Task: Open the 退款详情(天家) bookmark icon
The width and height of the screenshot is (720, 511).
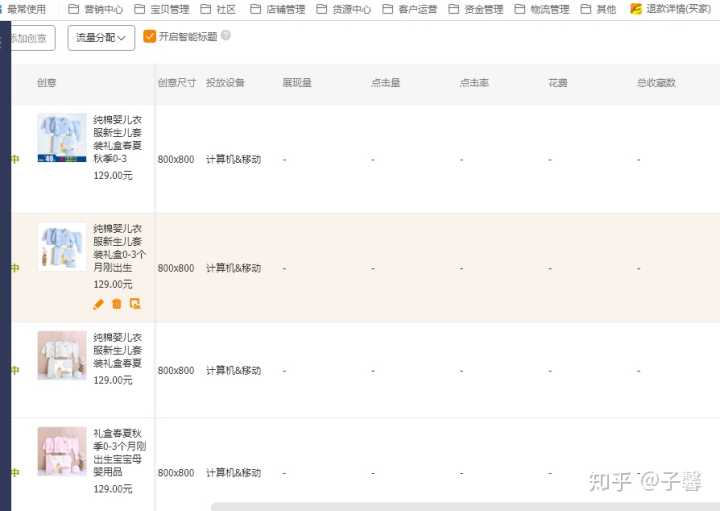Action: pos(636,9)
